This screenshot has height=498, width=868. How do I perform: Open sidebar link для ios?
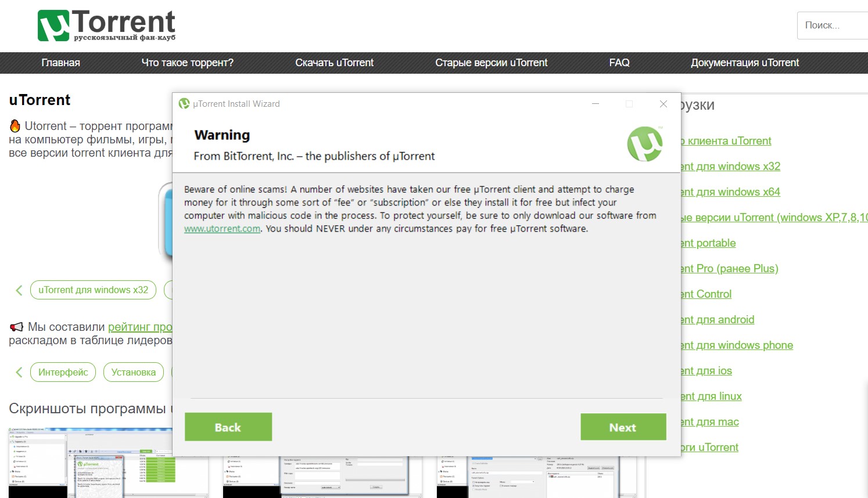point(706,371)
